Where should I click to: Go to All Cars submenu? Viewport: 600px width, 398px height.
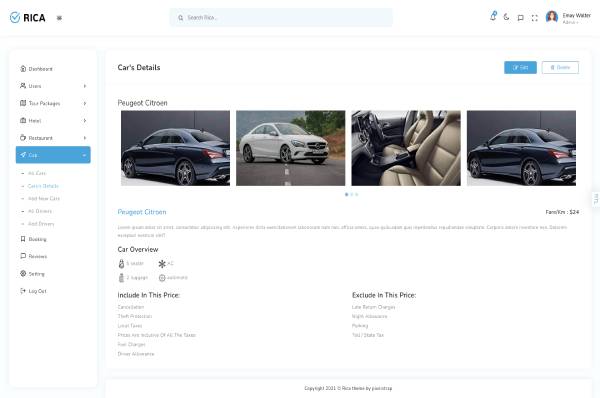click(x=37, y=173)
